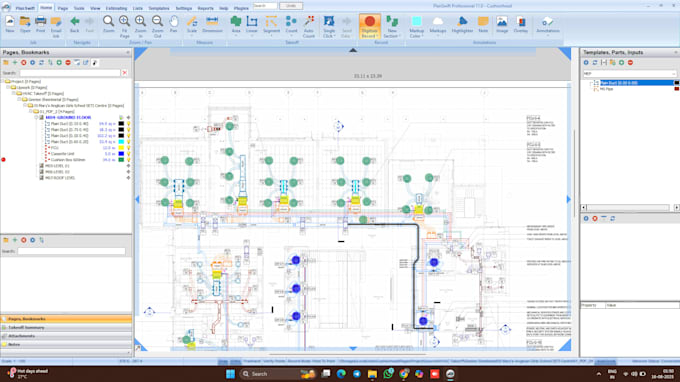Collapse the HVAC Takeoff folder node

[x=13, y=94]
